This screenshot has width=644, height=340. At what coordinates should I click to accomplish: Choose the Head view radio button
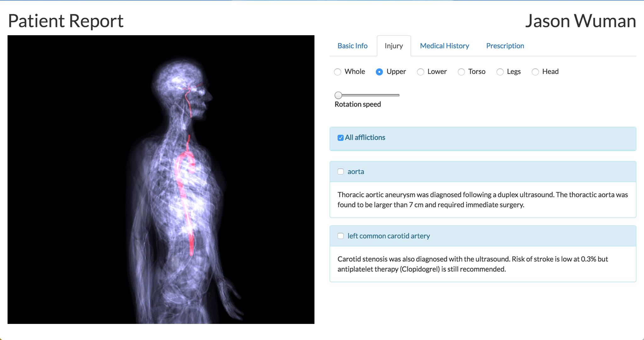point(535,72)
